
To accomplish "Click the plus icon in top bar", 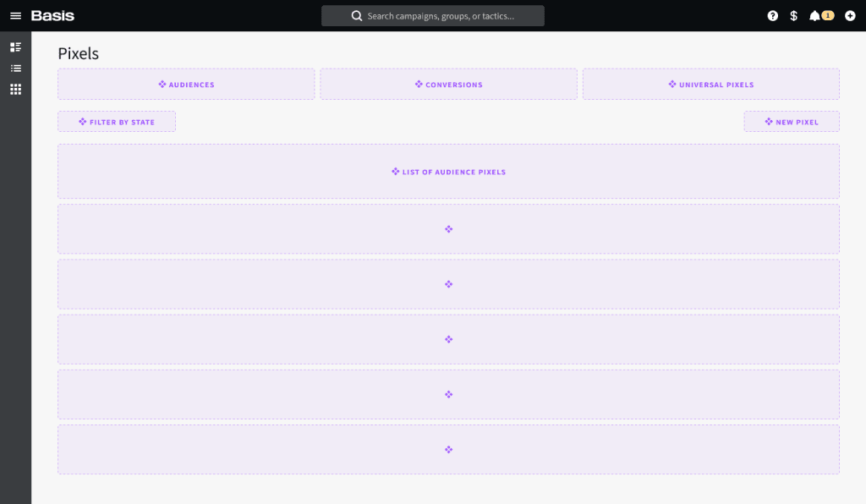I will [x=850, y=16].
